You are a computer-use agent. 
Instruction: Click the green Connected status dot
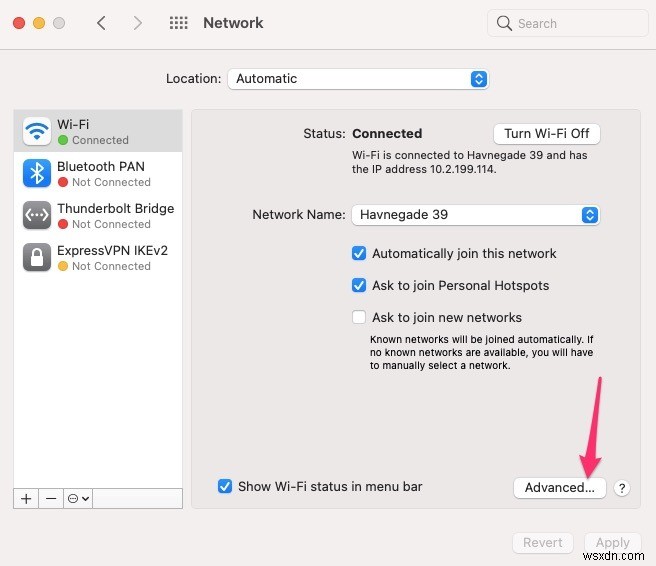(x=63, y=140)
